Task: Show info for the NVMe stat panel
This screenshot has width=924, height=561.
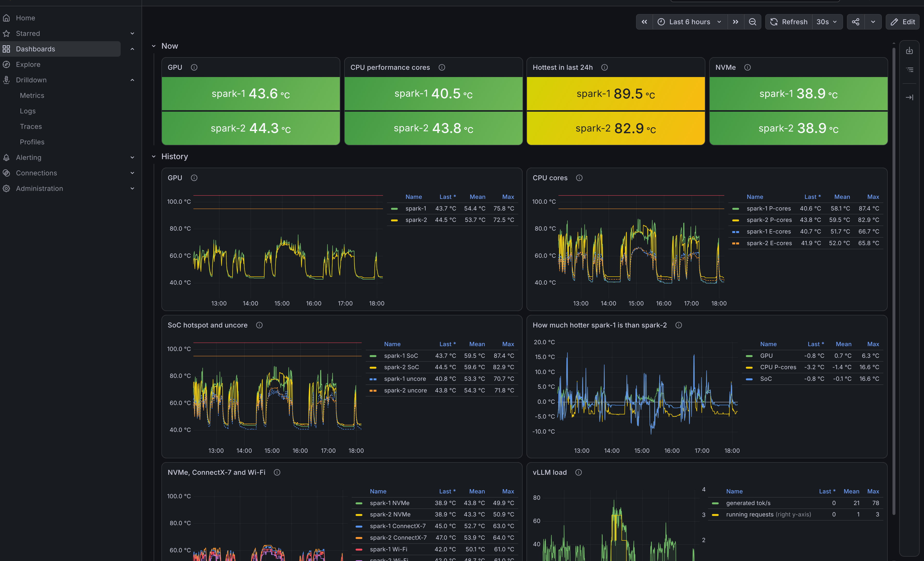Action: point(747,67)
